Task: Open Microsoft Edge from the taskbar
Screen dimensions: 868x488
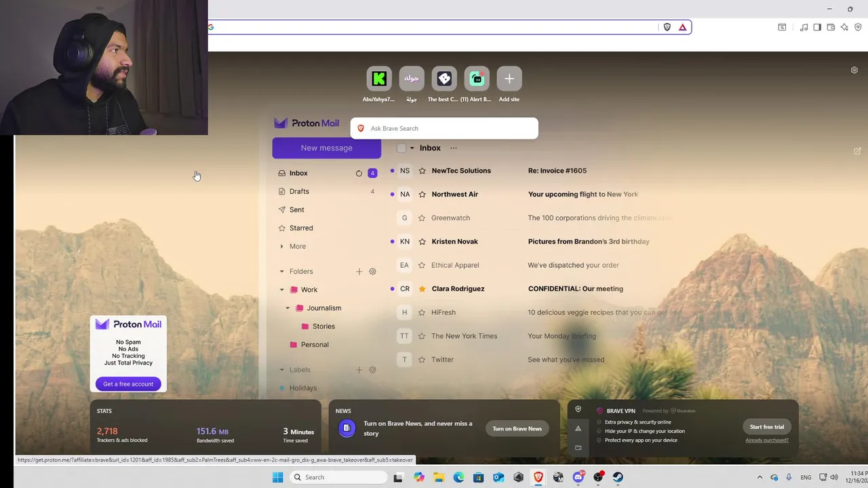Action: [458, 477]
